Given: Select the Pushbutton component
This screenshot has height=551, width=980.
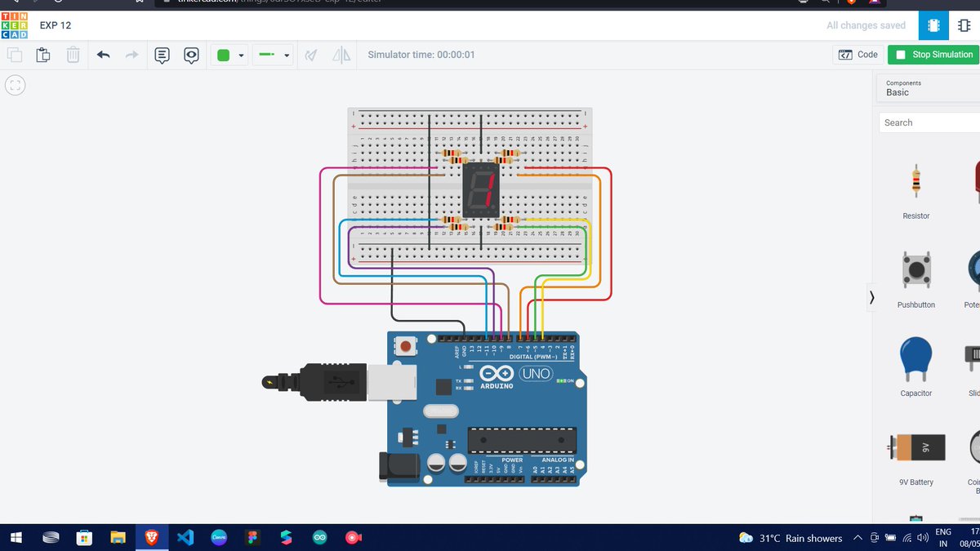Looking at the screenshot, I should [x=915, y=278].
